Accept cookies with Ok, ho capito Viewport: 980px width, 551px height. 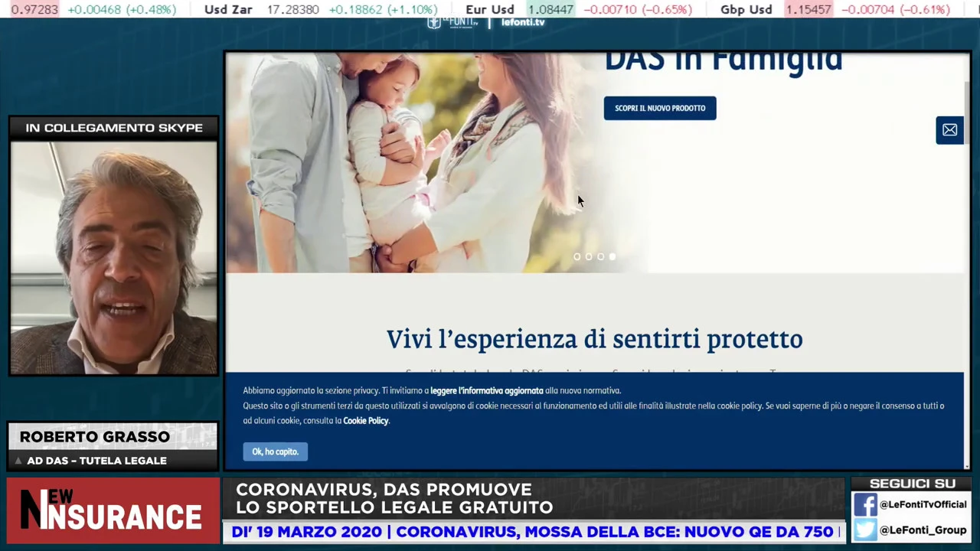276,452
